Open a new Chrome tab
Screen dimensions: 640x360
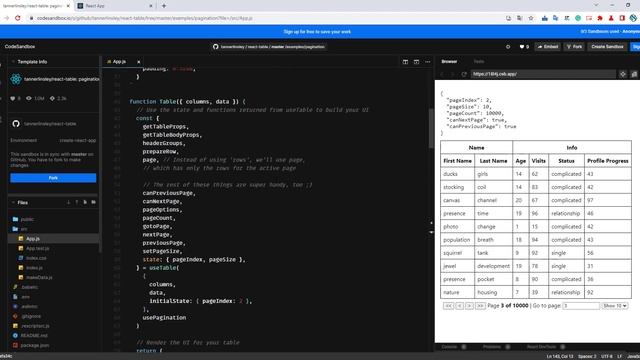164,6
